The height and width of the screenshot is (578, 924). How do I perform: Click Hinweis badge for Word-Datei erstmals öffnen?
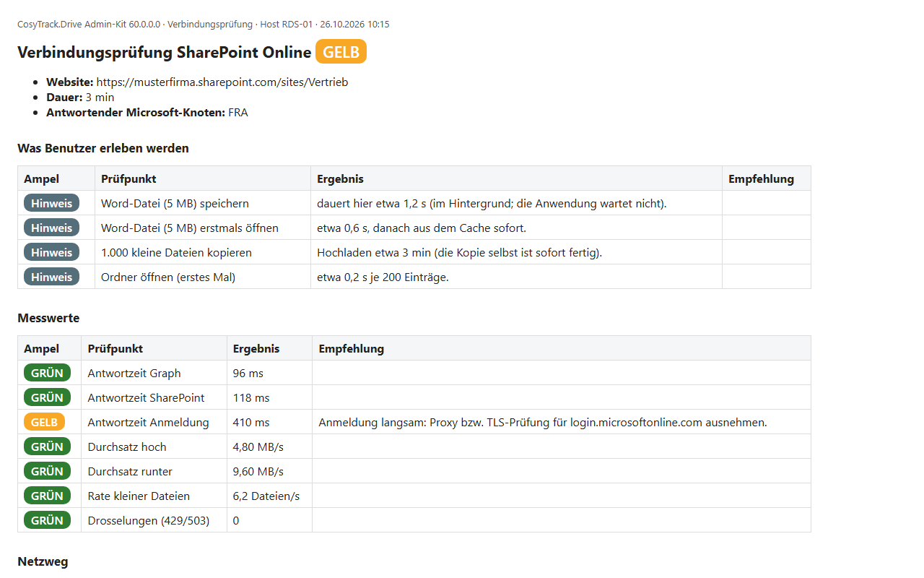pyautogui.click(x=51, y=228)
